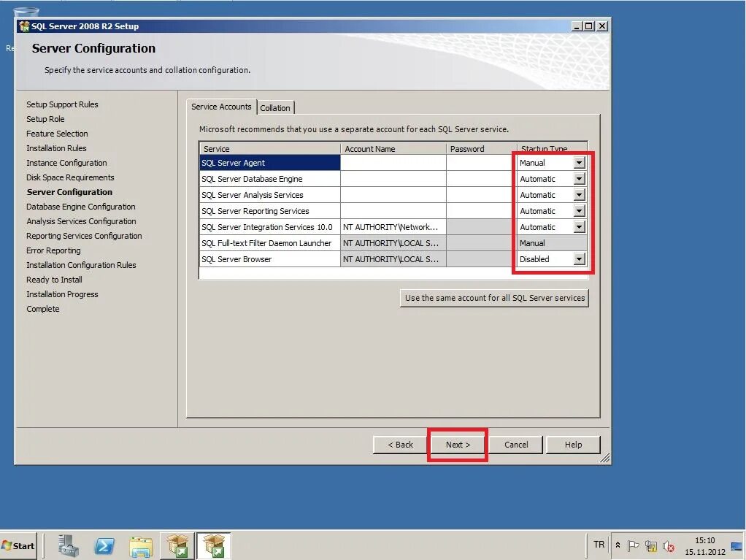Viewport: 746px width, 560px height.
Task: Click the Back button
Action: pos(400,445)
